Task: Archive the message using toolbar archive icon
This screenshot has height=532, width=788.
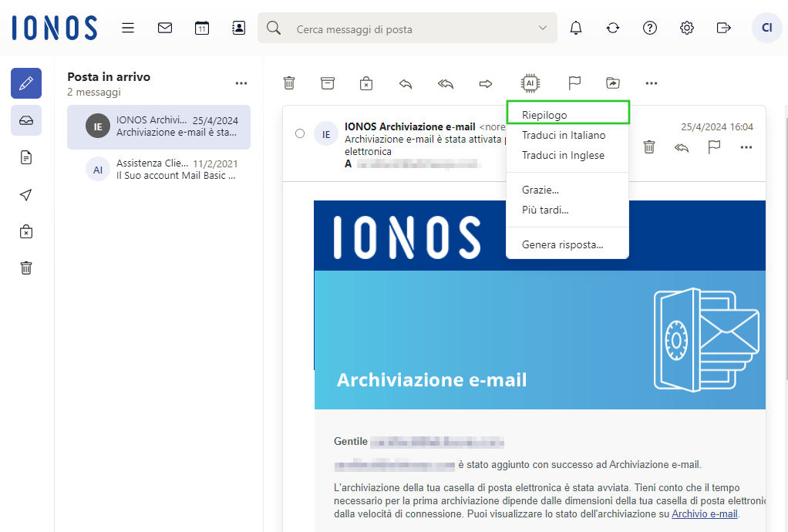Action: [x=328, y=83]
